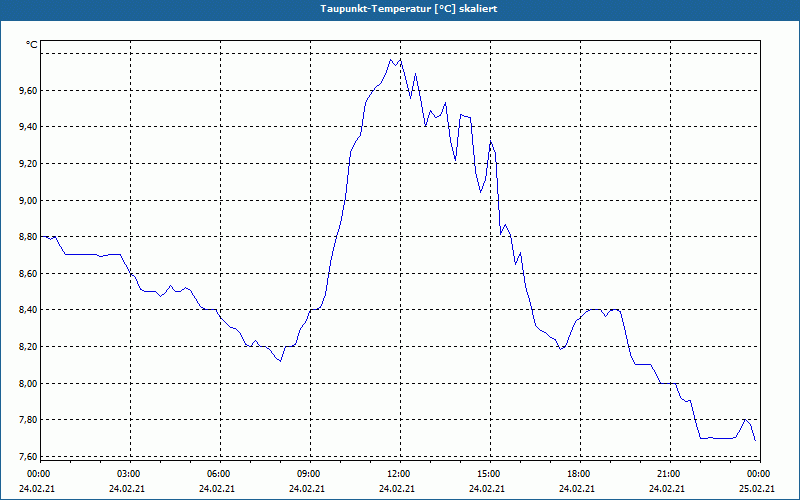Viewport: 800px width, 500px height.
Task: Select the 8,60 y-axis value
Action: pos(28,273)
